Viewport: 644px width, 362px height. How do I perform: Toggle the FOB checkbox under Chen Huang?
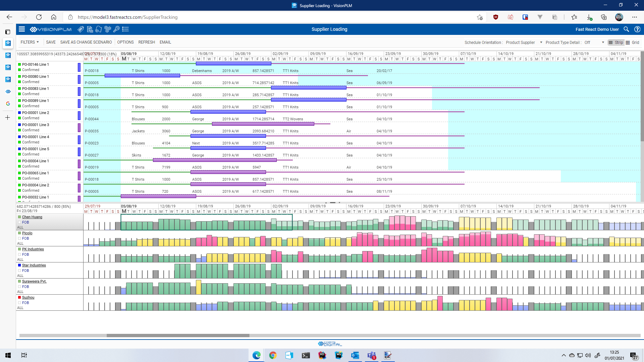tap(19, 222)
